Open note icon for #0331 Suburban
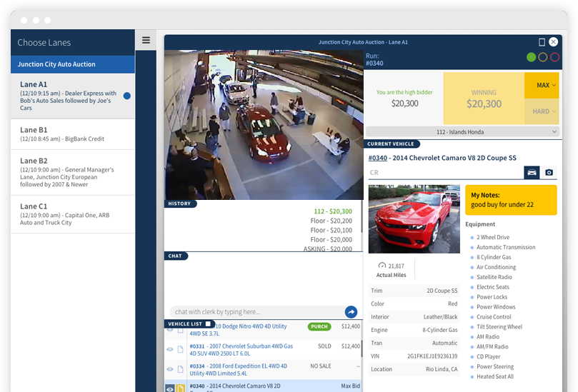The image size is (578, 392). [180, 349]
